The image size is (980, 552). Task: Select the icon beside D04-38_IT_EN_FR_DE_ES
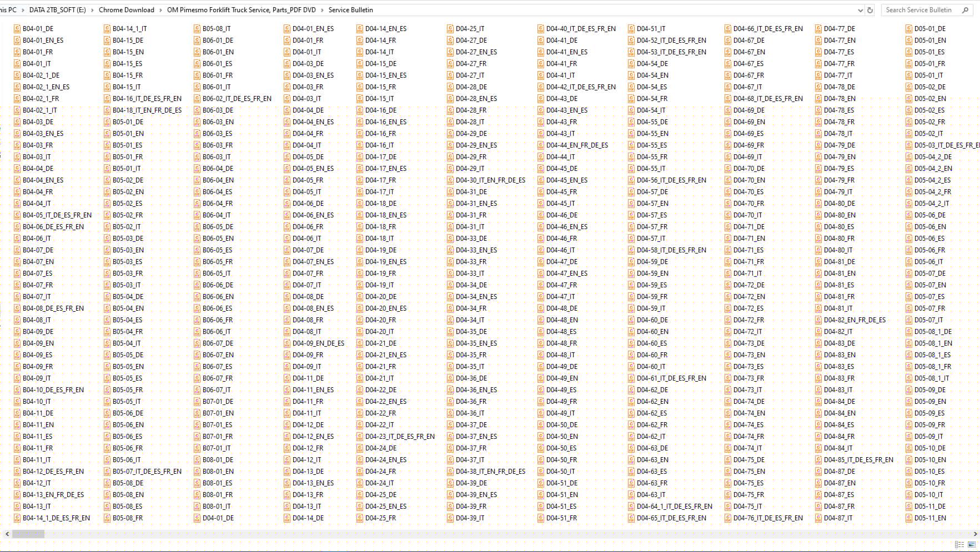(450, 472)
